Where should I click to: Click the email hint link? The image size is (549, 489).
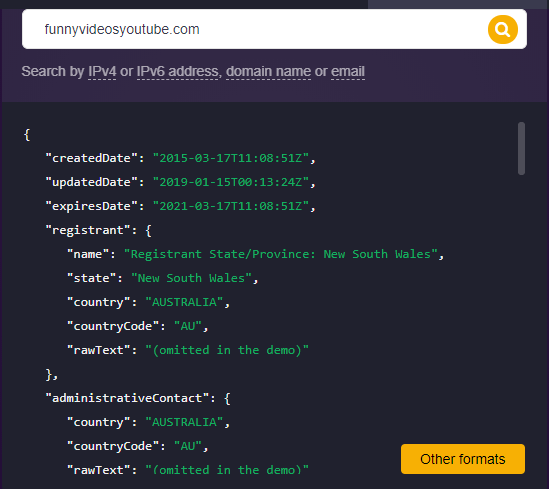pyautogui.click(x=348, y=71)
